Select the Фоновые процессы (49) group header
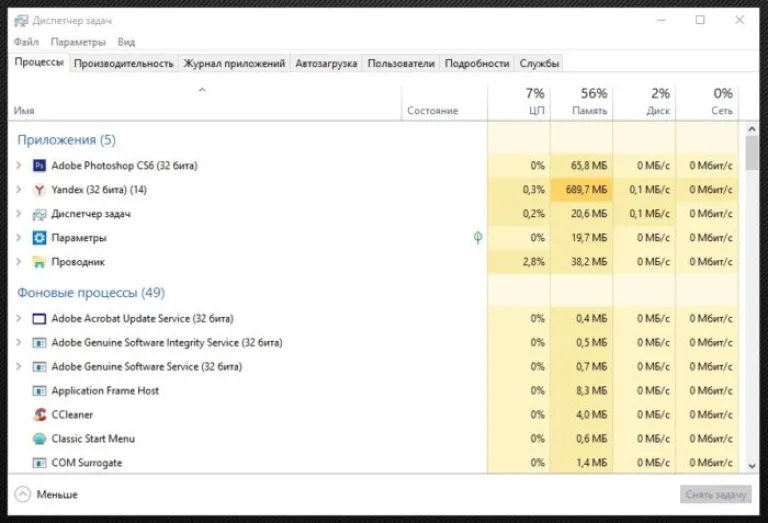 [x=91, y=293]
